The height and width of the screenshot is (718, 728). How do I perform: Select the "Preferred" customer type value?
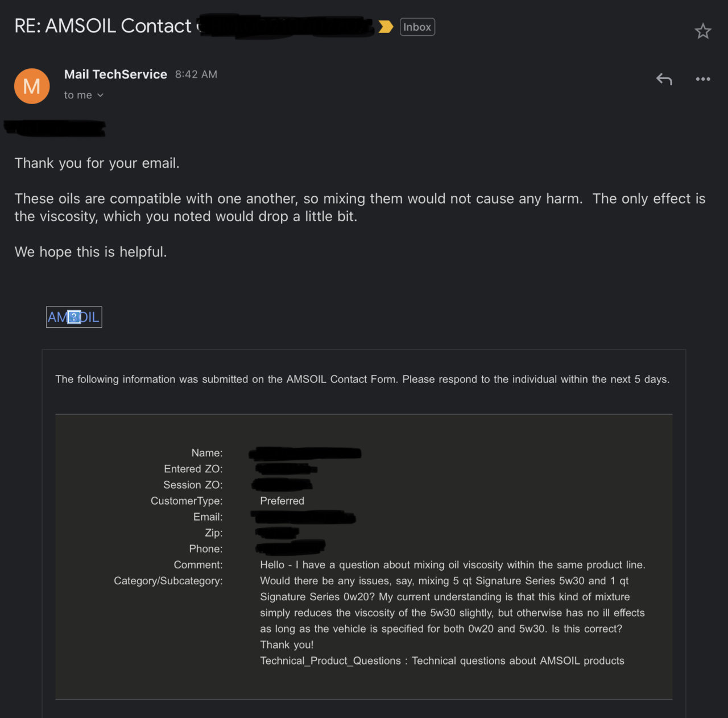tap(282, 501)
